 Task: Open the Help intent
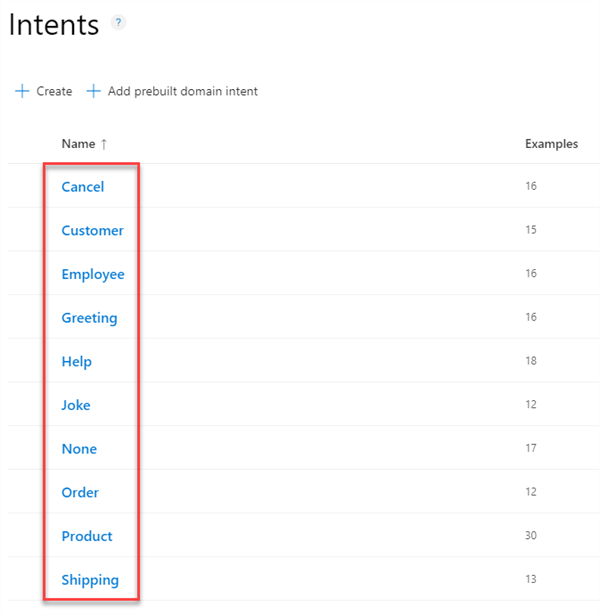click(76, 362)
